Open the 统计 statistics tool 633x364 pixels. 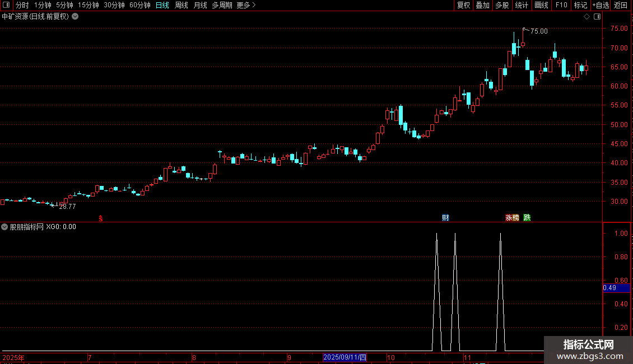[x=521, y=5]
